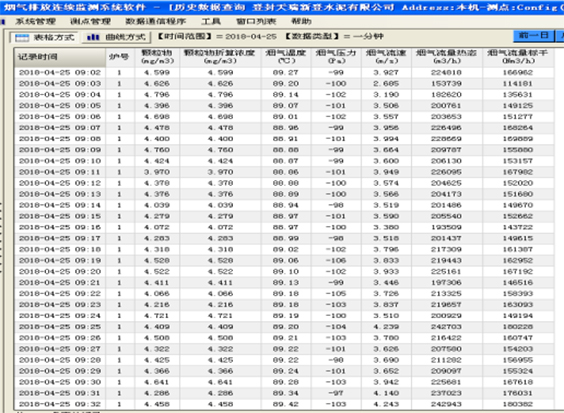This screenshot has height=413, width=564.
Task: Select the 2018-04-25 09:29 time cell
Action: pyautogui.click(x=60, y=371)
